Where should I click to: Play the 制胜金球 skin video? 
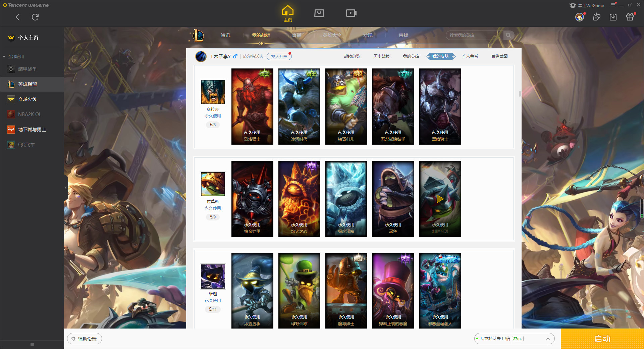tap(440, 199)
